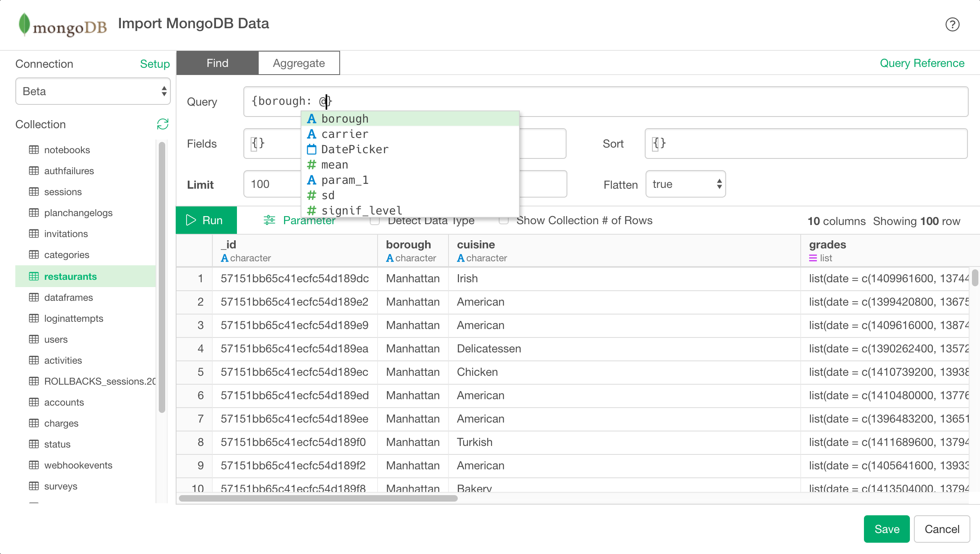
Task: Click the authfailures collection table icon
Action: pyautogui.click(x=34, y=171)
